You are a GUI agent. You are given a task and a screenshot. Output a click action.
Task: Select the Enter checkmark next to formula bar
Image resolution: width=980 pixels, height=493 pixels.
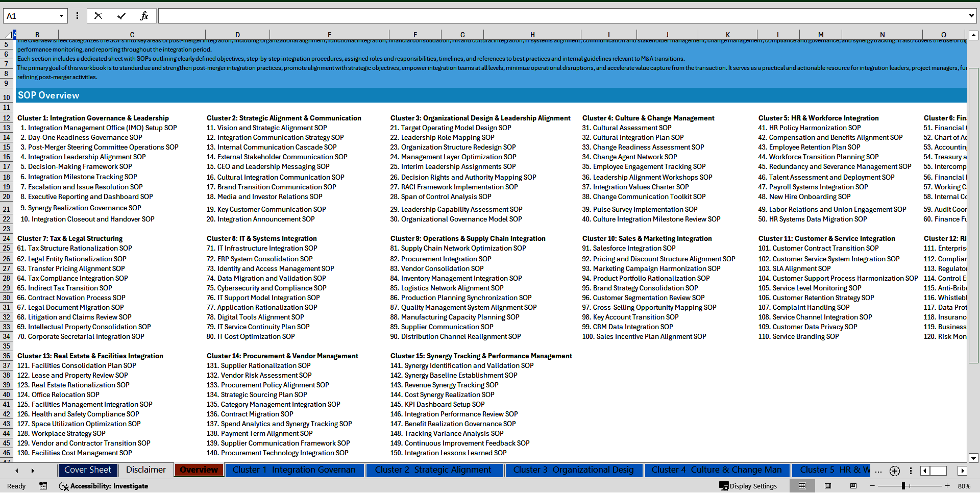(x=121, y=16)
